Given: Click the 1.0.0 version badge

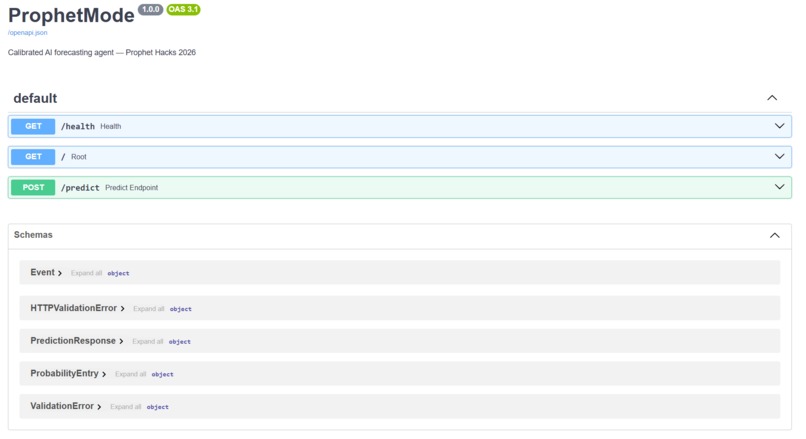Looking at the screenshot, I should coord(151,9).
